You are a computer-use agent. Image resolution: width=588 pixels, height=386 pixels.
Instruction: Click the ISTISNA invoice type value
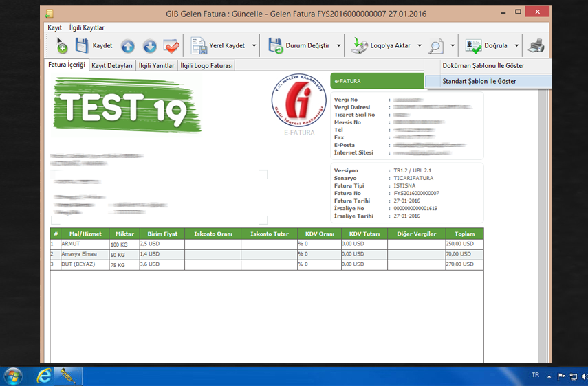tap(404, 185)
